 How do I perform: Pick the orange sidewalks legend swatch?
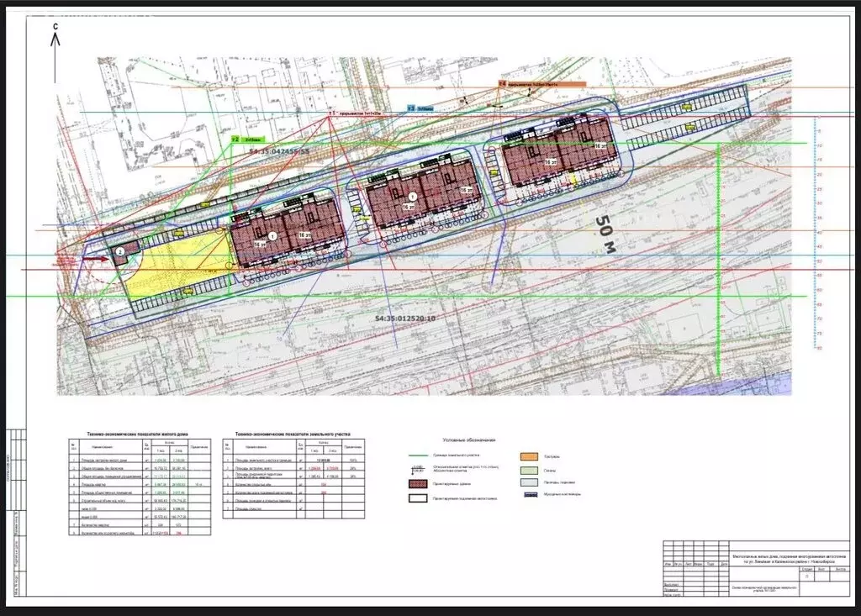coord(530,456)
